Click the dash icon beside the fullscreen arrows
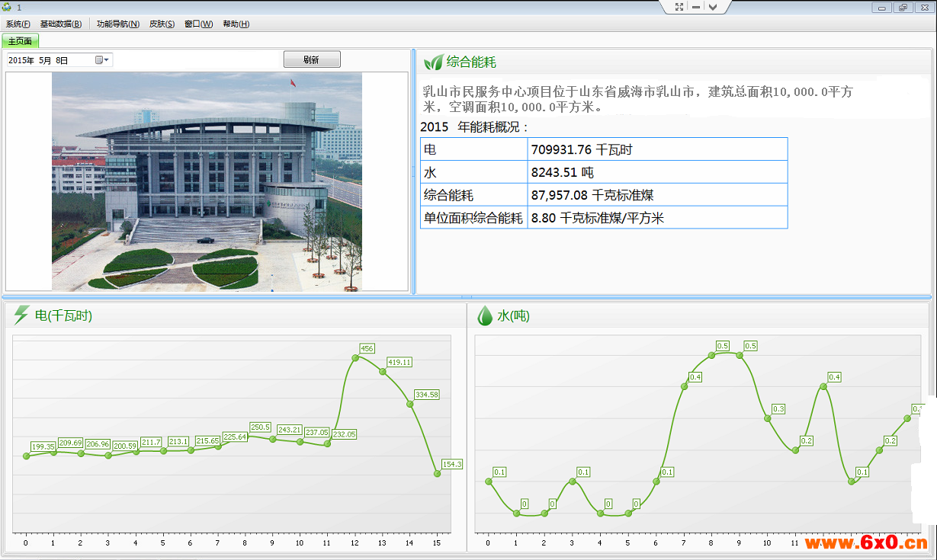 pyautogui.click(x=696, y=7)
